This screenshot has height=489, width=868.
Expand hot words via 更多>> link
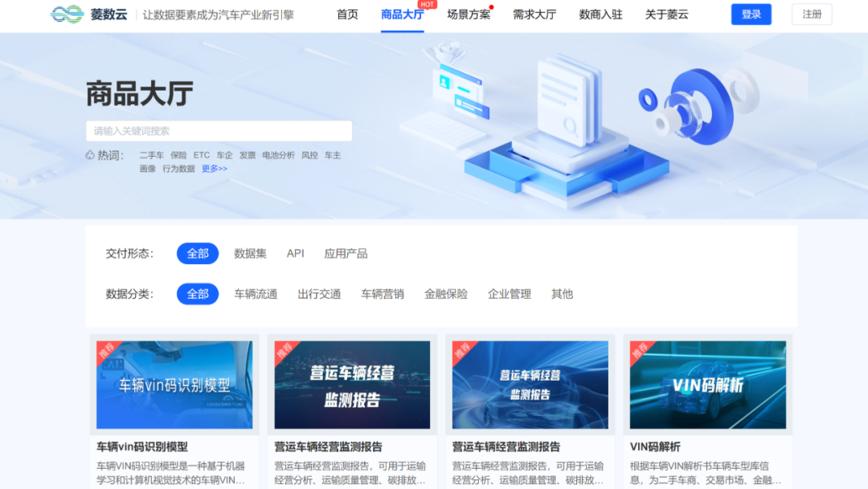214,169
